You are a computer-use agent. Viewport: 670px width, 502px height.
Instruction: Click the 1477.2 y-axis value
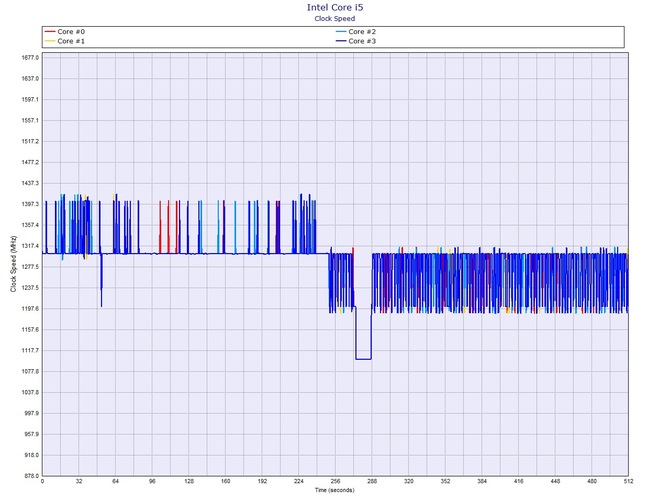pyautogui.click(x=30, y=162)
